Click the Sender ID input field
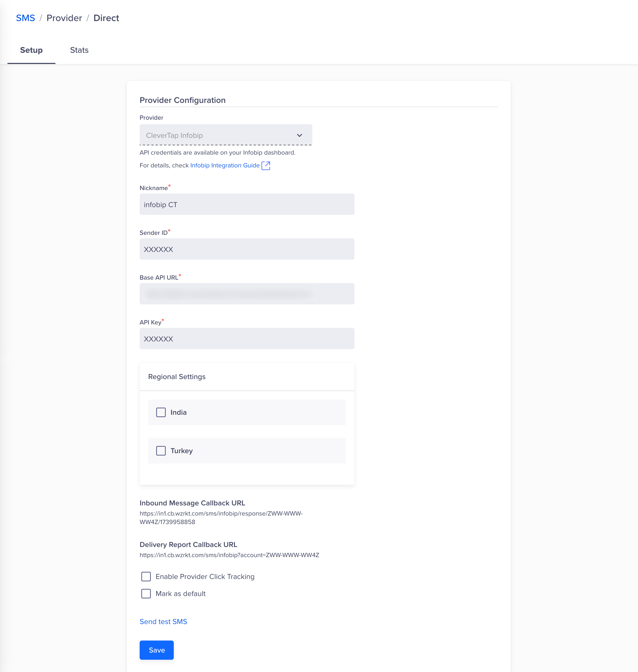Image resolution: width=638 pixels, height=672 pixels. [247, 249]
